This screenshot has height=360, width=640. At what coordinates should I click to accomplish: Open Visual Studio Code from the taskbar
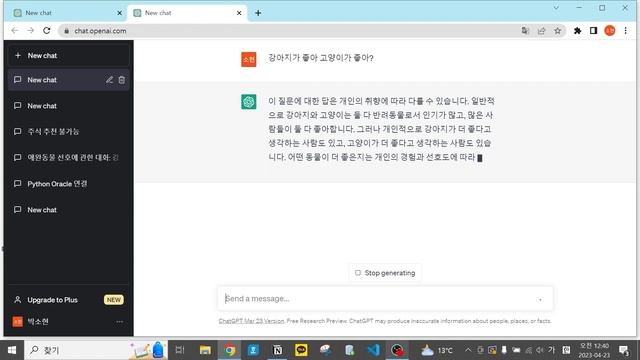point(373,350)
